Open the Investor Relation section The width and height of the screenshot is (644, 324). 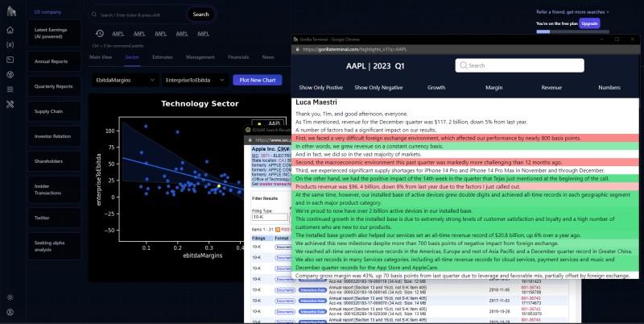pyautogui.click(x=54, y=136)
